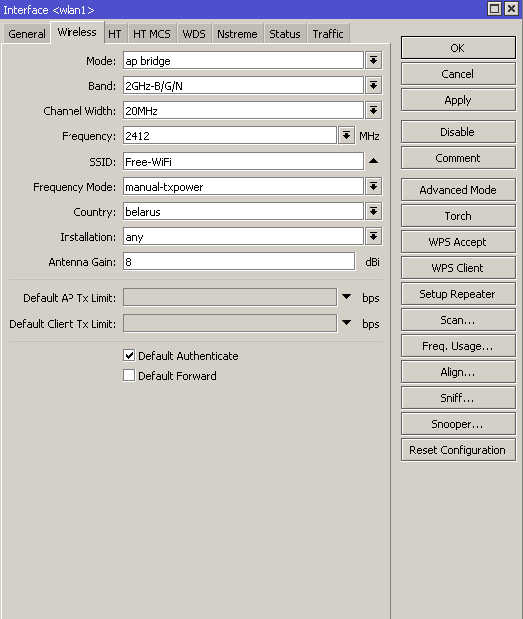The width and height of the screenshot is (523, 619).
Task: Click the Cancel button
Action: coord(458,74)
